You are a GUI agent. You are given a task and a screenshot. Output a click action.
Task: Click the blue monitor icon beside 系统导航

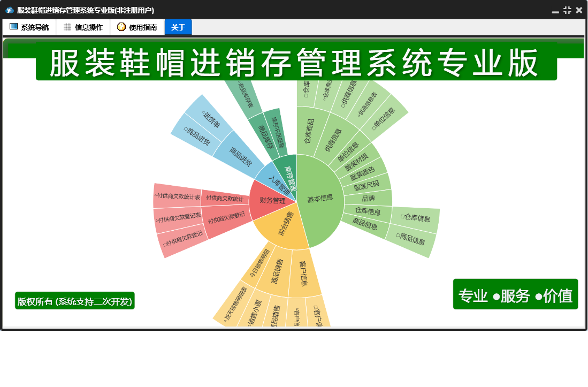click(14, 27)
